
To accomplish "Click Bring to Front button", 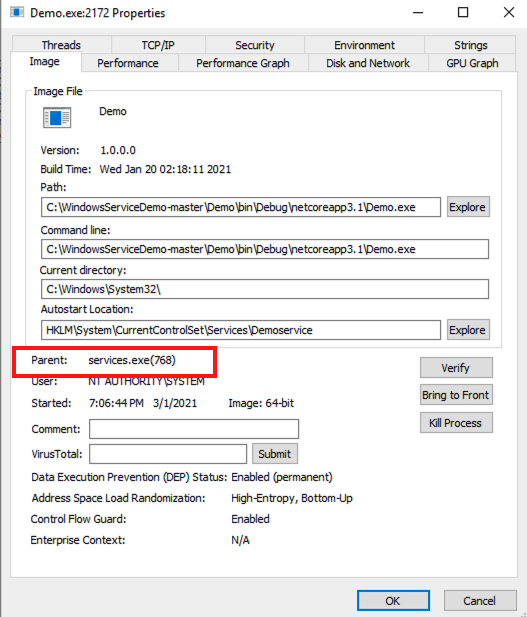I will (x=456, y=395).
